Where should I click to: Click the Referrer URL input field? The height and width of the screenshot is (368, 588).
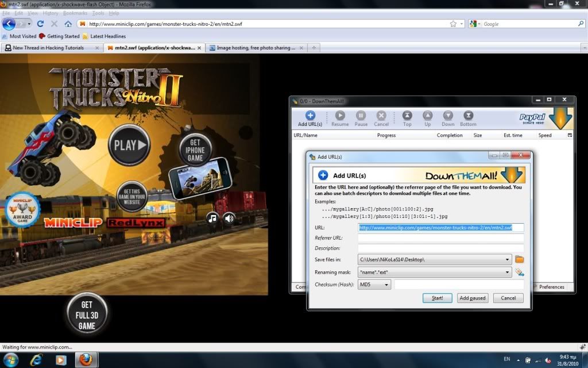440,237
